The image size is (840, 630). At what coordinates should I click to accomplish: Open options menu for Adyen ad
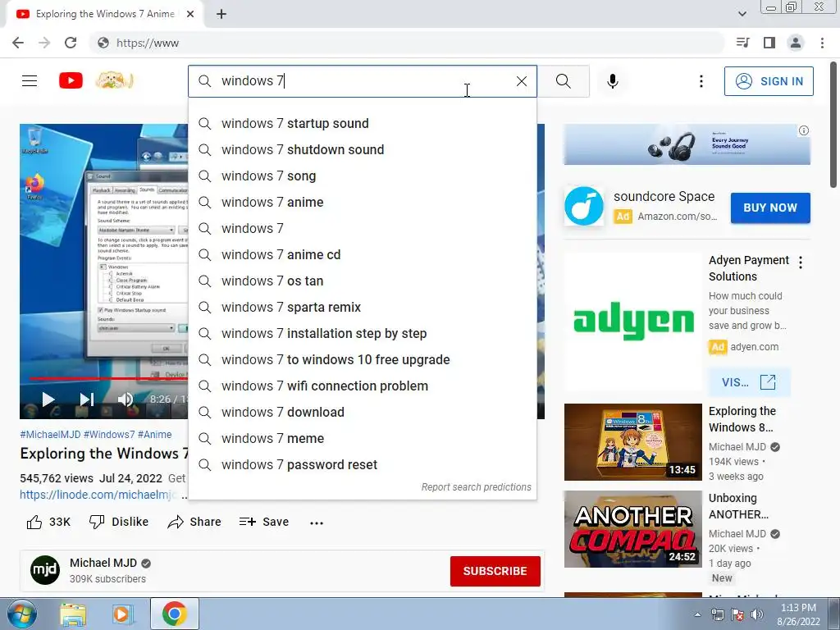pyautogui.click(x=801, y=262)
